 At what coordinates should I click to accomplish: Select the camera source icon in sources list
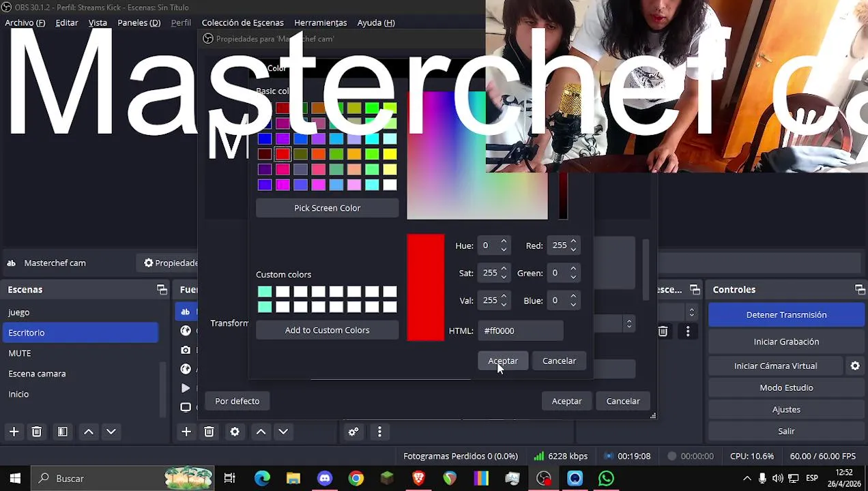[x=186, y=350]
